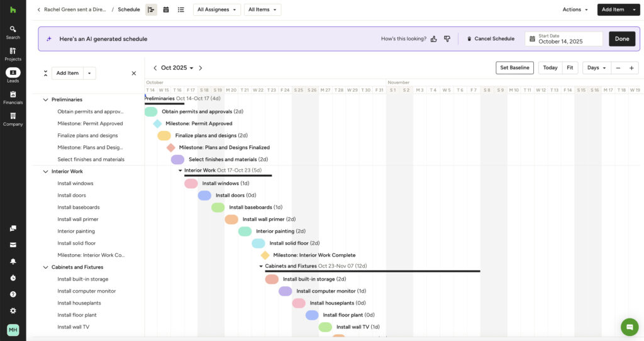The height and width of the screenshot is (341, 644).
Task: Open the Actions dropdown menu
Action: pos(575,9)
